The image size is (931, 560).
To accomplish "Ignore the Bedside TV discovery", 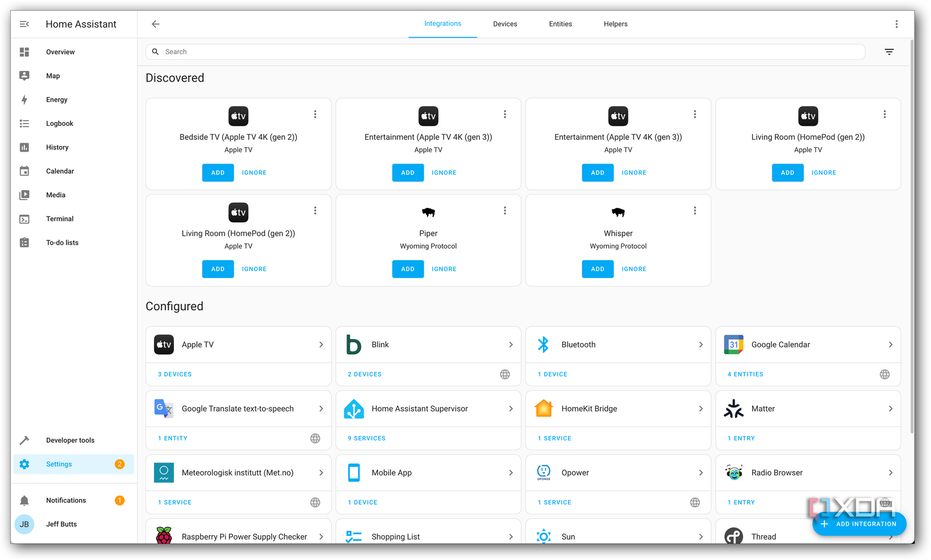I will (x=254, y=173).
